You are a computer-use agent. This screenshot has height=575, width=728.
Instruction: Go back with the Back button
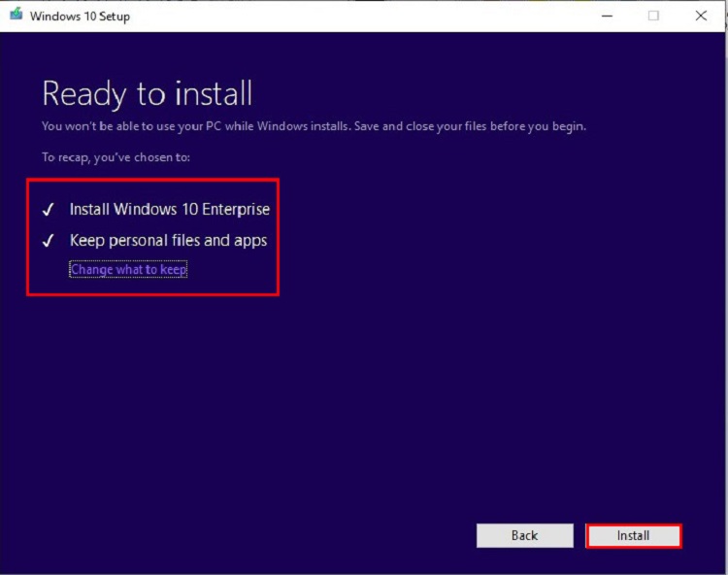(x=523, y=535)
